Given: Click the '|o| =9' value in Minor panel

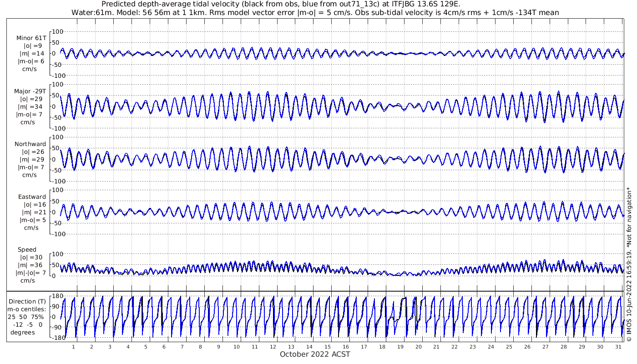Looking at the screenshot, I should pos(33,46).
